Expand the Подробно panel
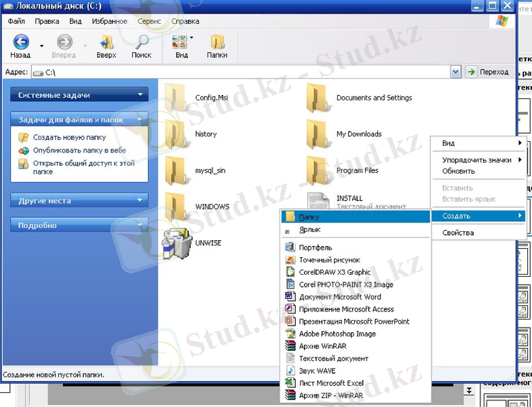532x407 pixels. point(140,225)
